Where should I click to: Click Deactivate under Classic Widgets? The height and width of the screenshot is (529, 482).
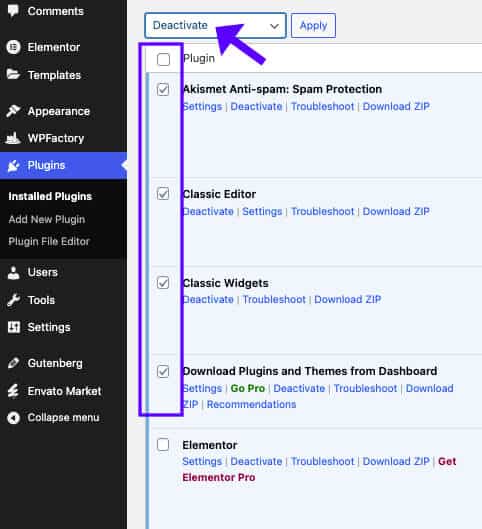(208, 300)
